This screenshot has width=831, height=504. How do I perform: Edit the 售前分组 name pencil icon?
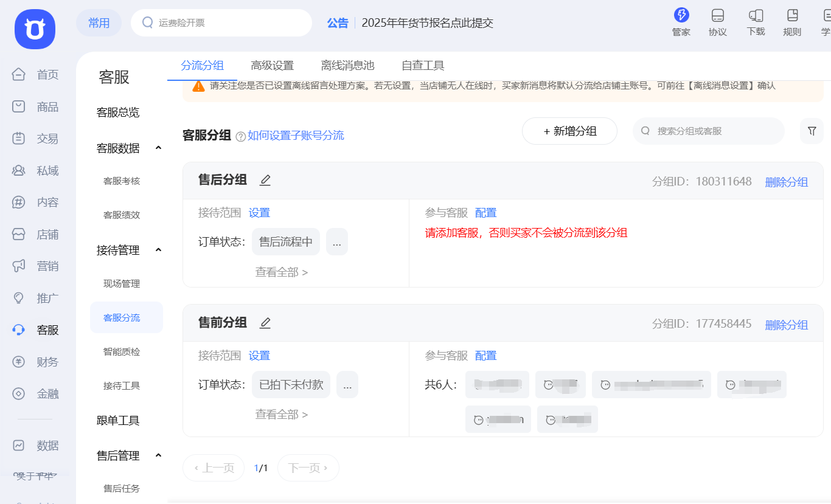point(265,323)
